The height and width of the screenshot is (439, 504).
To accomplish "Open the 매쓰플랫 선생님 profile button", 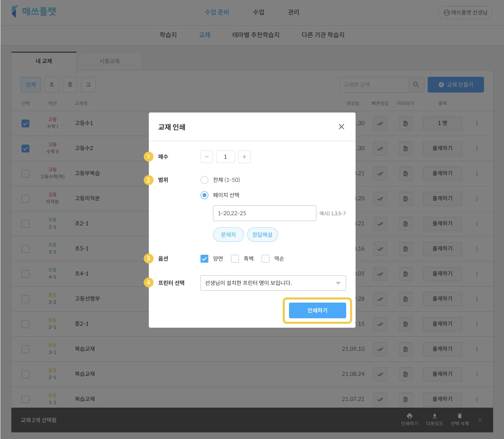I will click(465, 13).
